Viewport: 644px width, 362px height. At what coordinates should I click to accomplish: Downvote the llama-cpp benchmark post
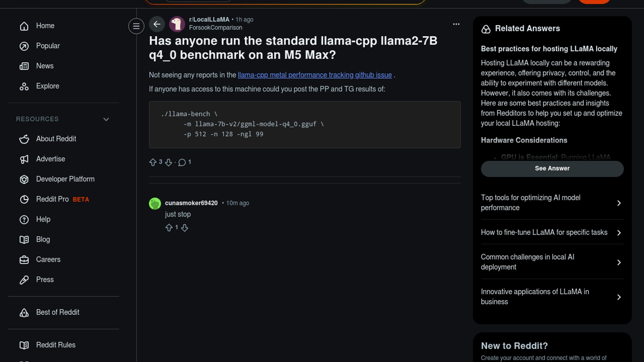point(168,162)
